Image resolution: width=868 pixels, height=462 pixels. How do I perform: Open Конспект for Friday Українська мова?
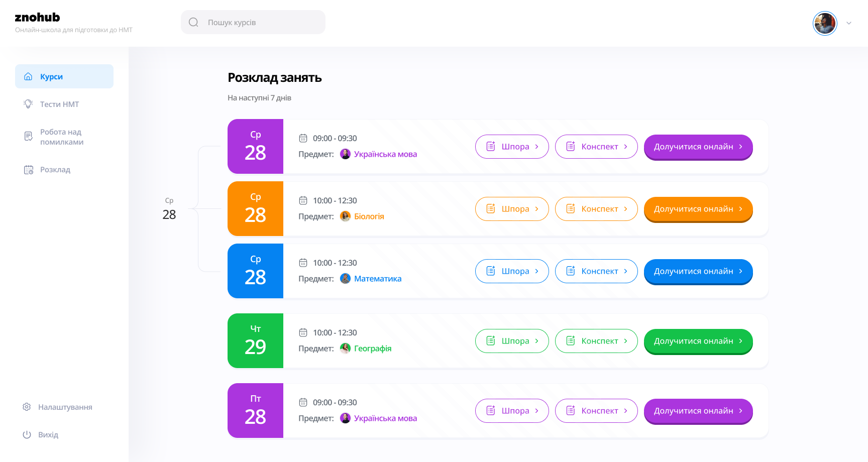pos(596,411)
